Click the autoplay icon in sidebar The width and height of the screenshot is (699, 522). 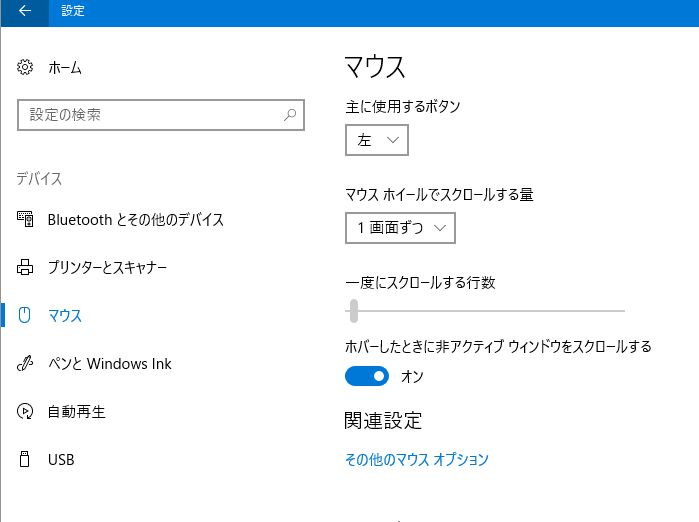coord(25,411)
